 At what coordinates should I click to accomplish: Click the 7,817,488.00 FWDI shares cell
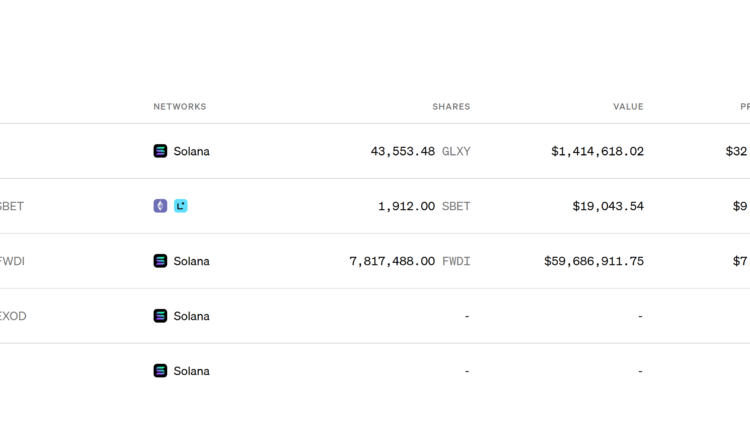point(410,261)
